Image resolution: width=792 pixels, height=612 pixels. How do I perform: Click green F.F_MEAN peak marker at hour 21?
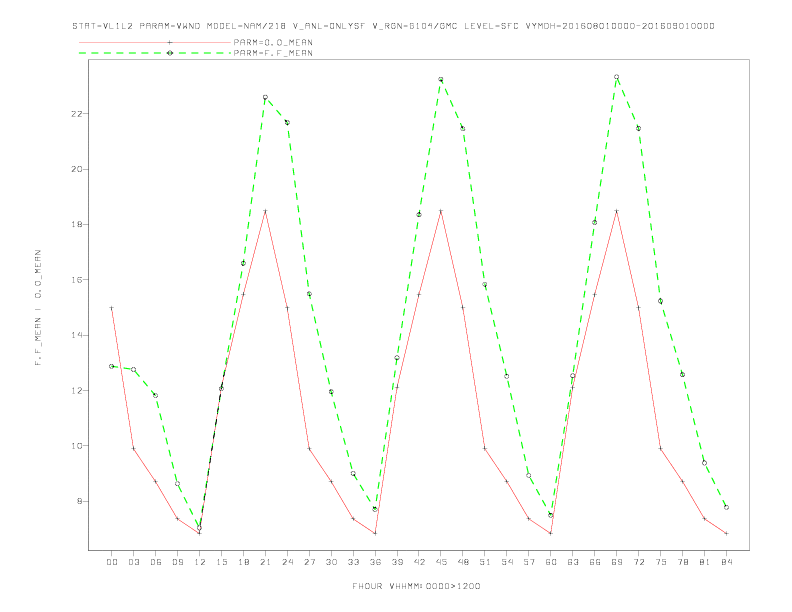[265, 97]
